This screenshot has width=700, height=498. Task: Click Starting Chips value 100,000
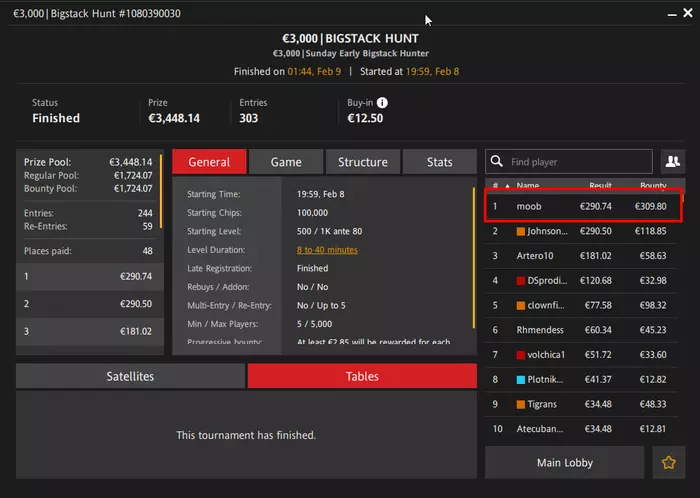click(312, 213)
